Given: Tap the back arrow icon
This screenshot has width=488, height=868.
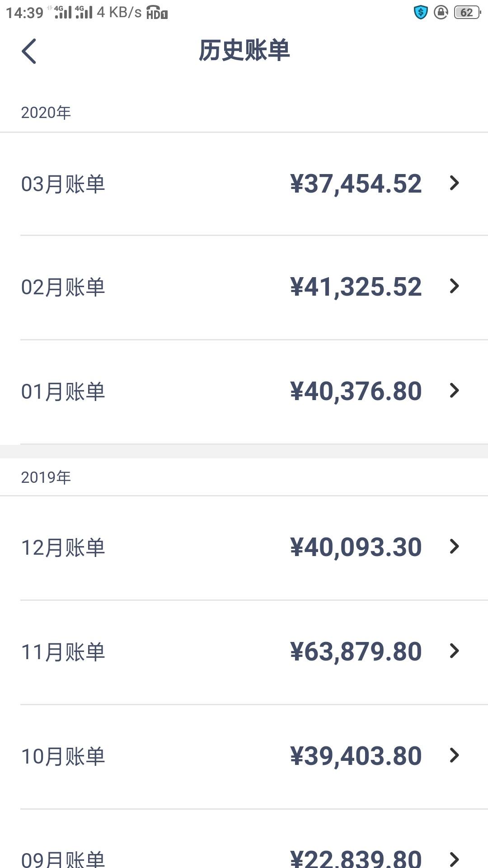Looking at the screenshot, I should tap(29, 51).
